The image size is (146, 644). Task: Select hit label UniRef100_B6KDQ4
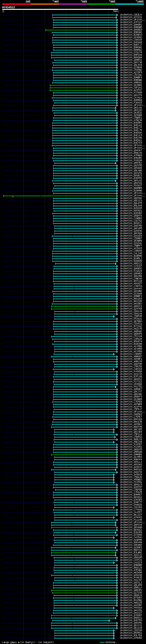131,58
